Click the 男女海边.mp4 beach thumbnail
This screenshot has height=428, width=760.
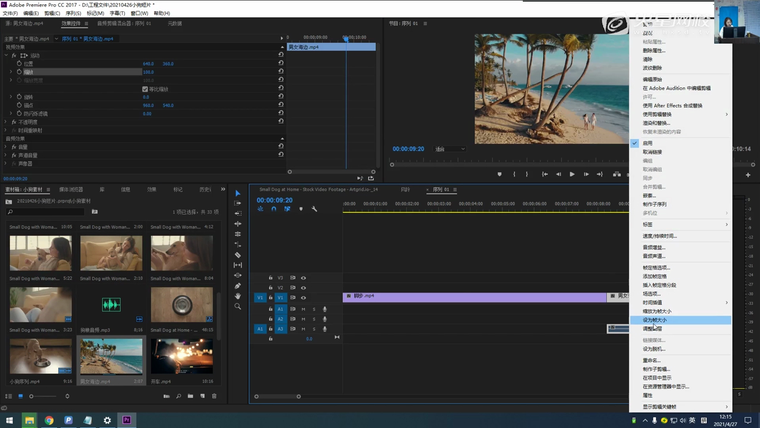pyautogui.click(x=112, y=357)
